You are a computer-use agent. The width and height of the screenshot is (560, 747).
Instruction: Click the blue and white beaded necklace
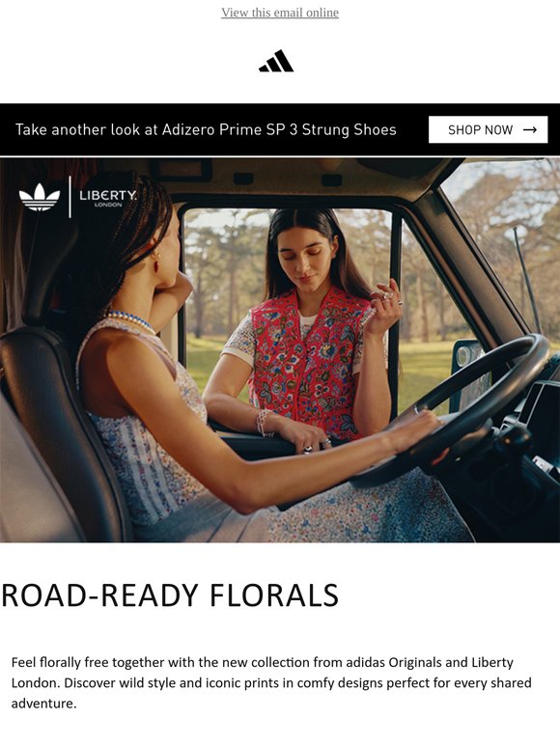tap(129, 320)
